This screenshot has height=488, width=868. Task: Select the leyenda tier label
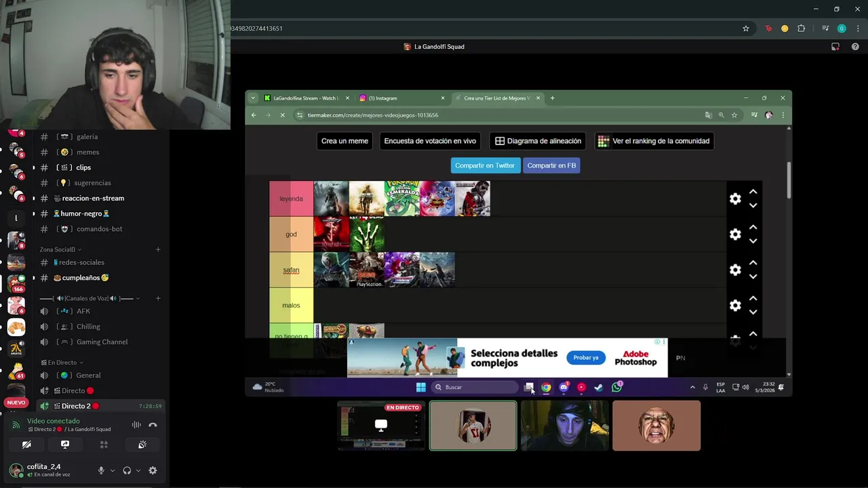tap(291, 199)
